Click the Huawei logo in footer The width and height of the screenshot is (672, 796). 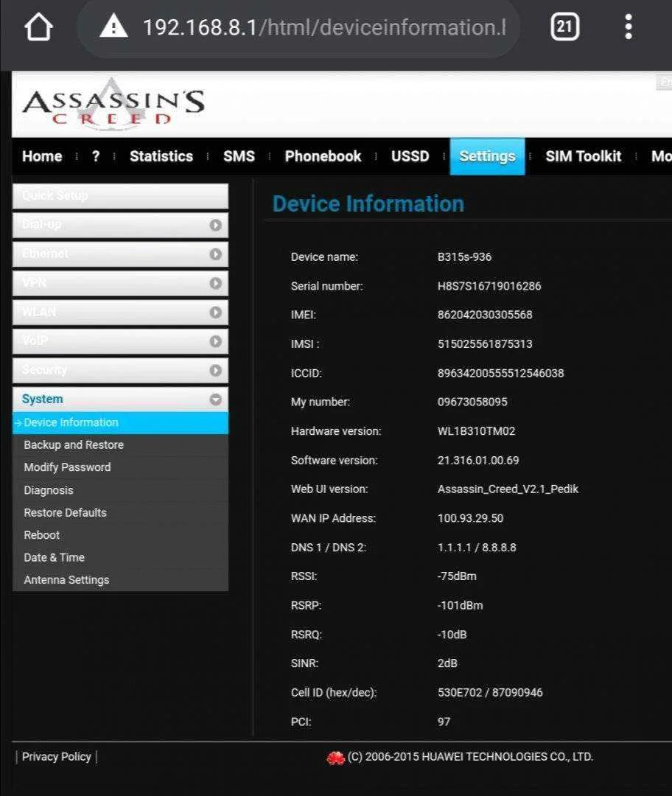[x=335, y=758]
